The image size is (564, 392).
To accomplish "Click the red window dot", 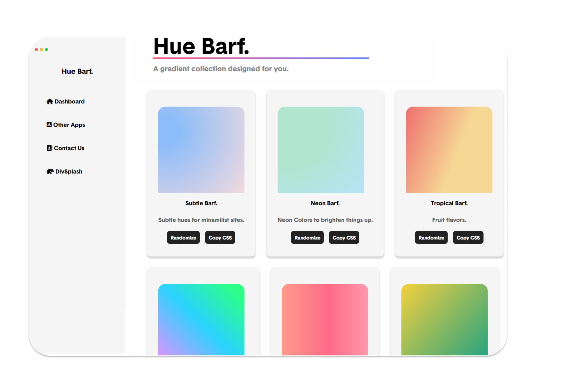I will click(x=36, y=50).
